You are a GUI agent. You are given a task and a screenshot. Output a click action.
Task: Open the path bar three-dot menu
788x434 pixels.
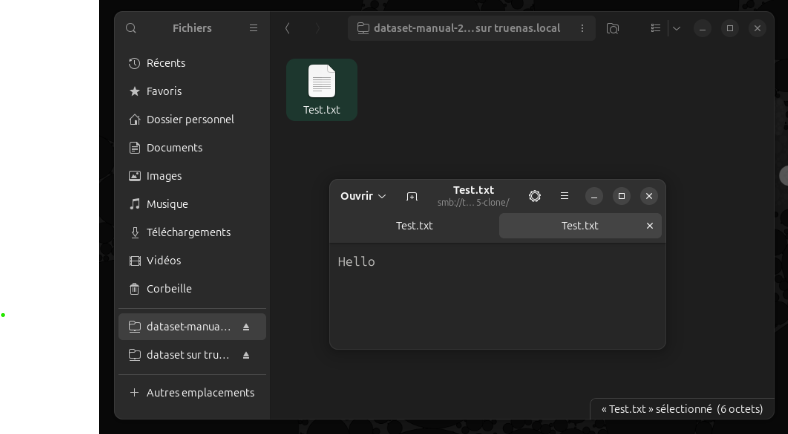582,28
